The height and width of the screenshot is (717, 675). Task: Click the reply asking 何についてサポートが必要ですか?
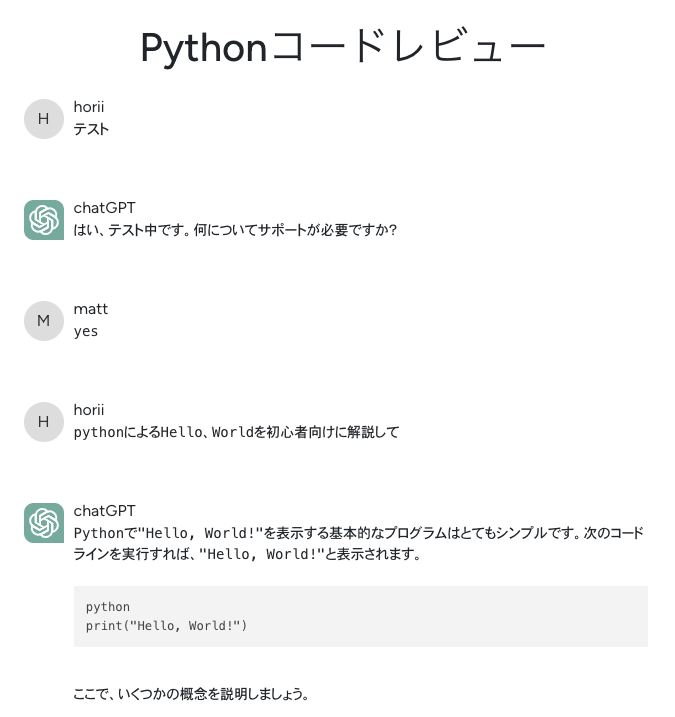point(235,230)
